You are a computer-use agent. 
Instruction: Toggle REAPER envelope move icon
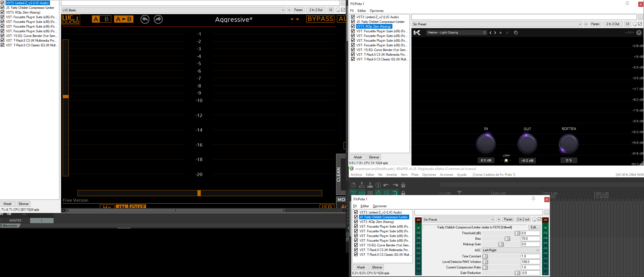click(378, 193)
